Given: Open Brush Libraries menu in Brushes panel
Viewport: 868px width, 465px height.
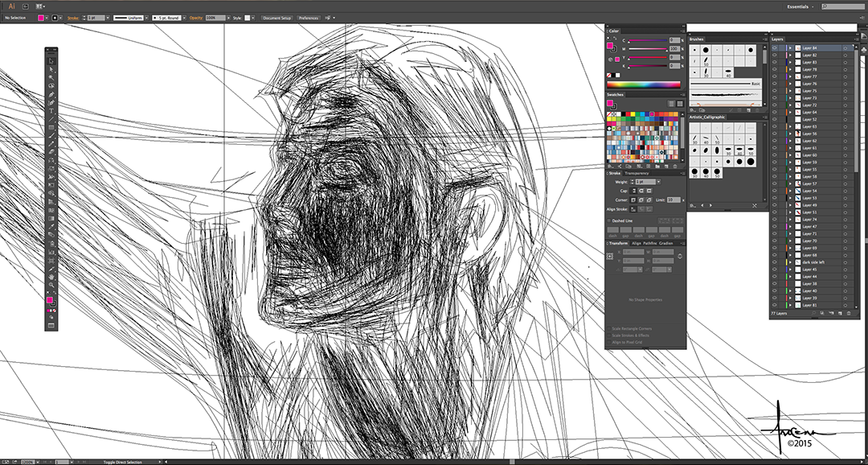Looking at the screenshot, I should pos(693,110).
